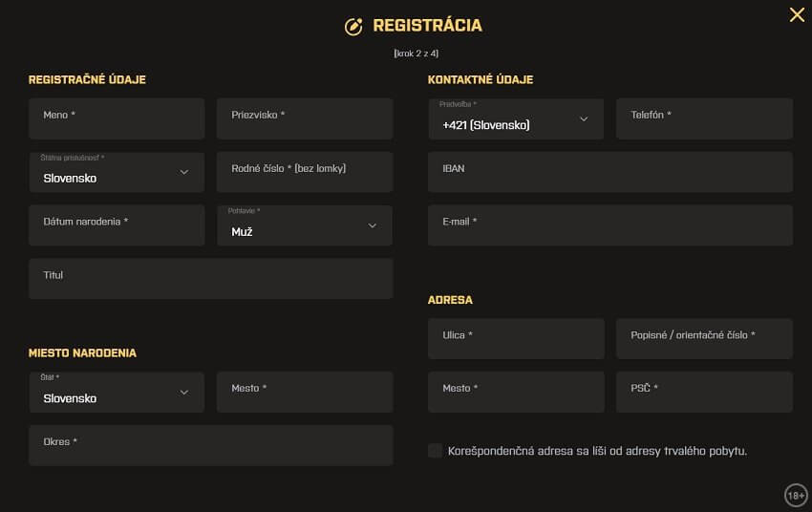This screenshot has height=512, width=812.
Task: Focus the Ulica street field
Action: pyautogui.click(x=516, y=339)
